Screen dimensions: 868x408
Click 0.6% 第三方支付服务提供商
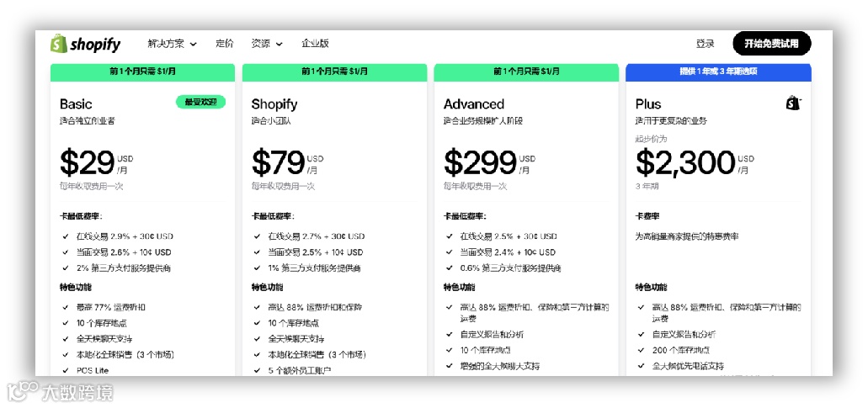tap(511, 268)
